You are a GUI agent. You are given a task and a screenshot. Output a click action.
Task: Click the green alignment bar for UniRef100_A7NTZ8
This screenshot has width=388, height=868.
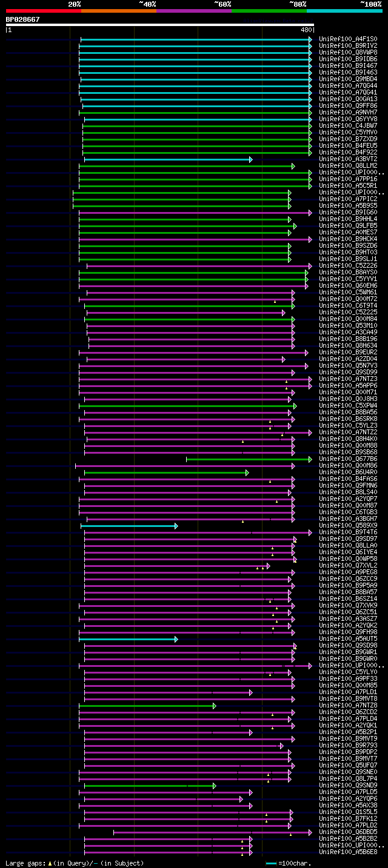147,706
